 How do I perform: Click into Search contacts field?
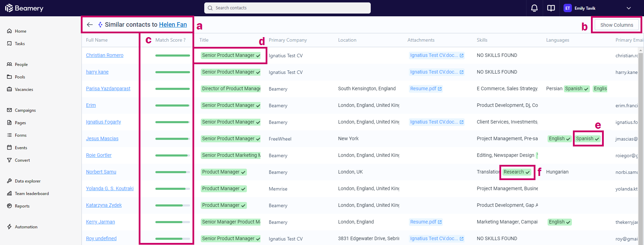287,8
